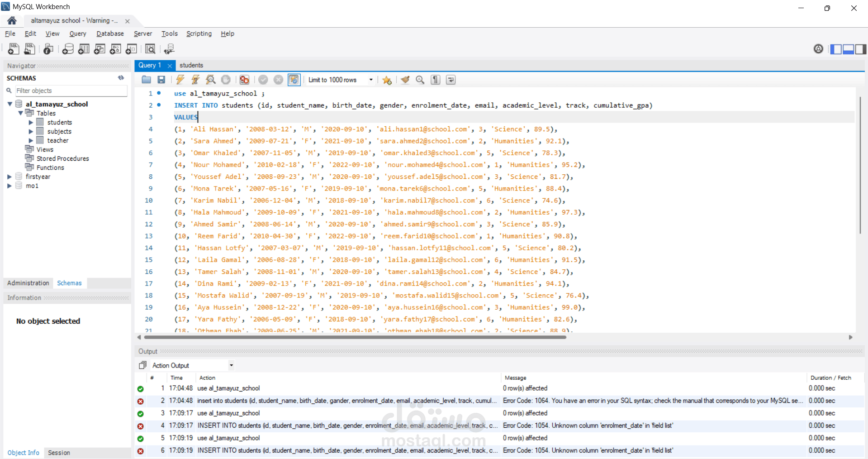
Task: Run EXPLAIN on the current statement
Action: [x=210, y=80]
